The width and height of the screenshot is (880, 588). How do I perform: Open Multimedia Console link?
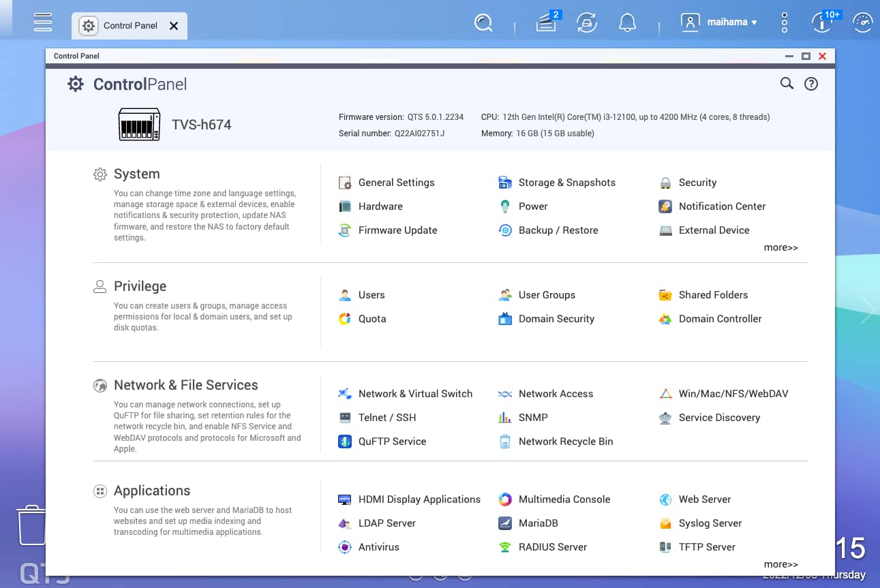coord(564,499)
